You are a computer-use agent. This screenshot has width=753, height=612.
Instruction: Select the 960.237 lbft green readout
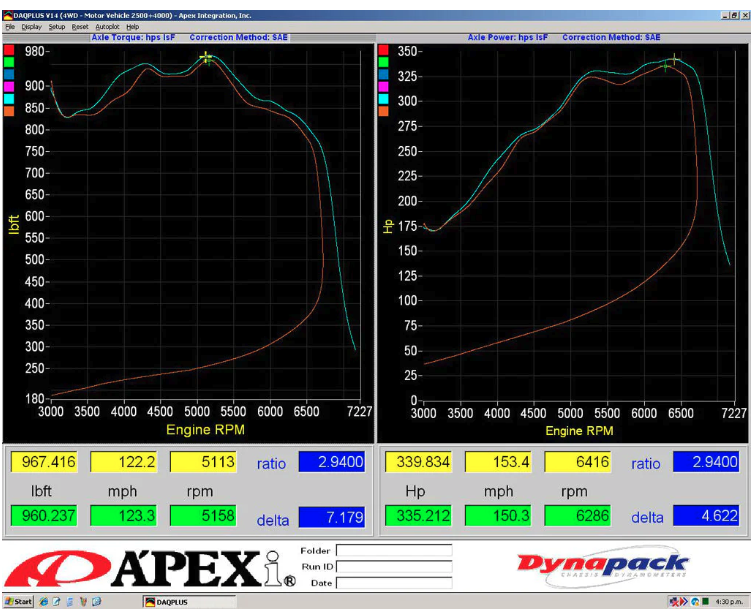tap(44, 515)
